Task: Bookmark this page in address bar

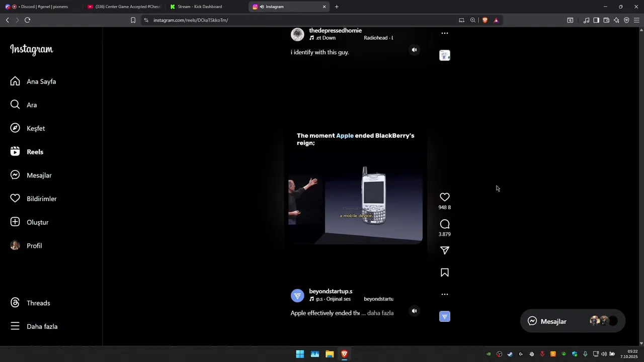Action: click(133, 20)
